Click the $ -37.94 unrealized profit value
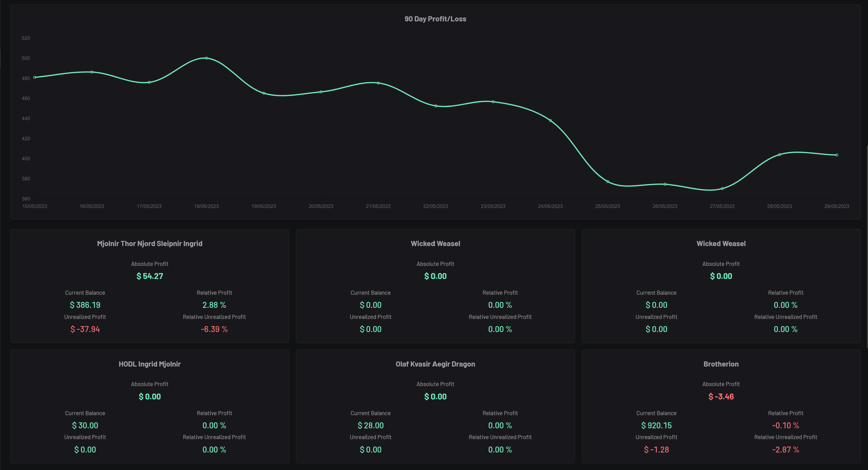Image resolution: width=868 pixels, height=470 pixels. [x=85, y=329]
